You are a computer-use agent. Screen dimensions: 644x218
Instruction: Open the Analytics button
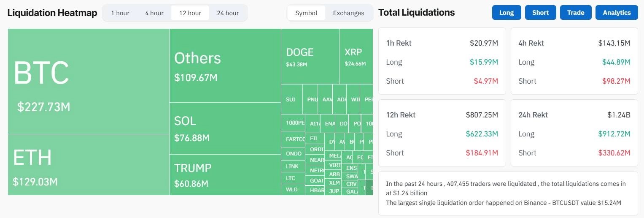pyautogui.click(x=617, y=13)
